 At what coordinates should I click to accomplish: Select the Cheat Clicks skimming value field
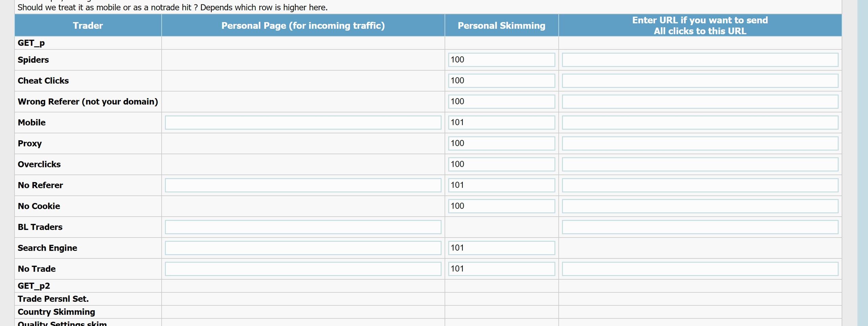(501, 81)
